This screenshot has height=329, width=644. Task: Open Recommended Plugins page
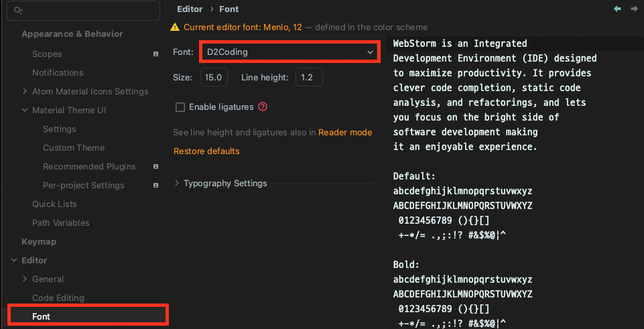[89, 167]
